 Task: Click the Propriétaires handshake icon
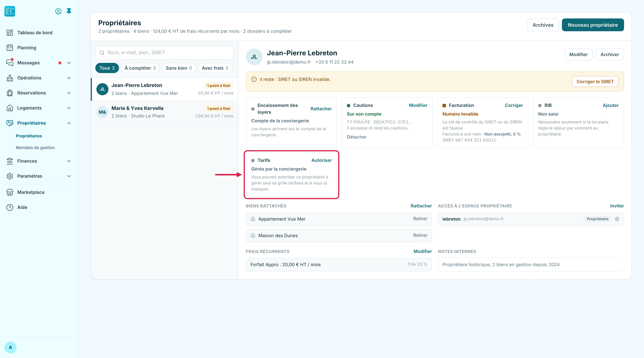10,123
